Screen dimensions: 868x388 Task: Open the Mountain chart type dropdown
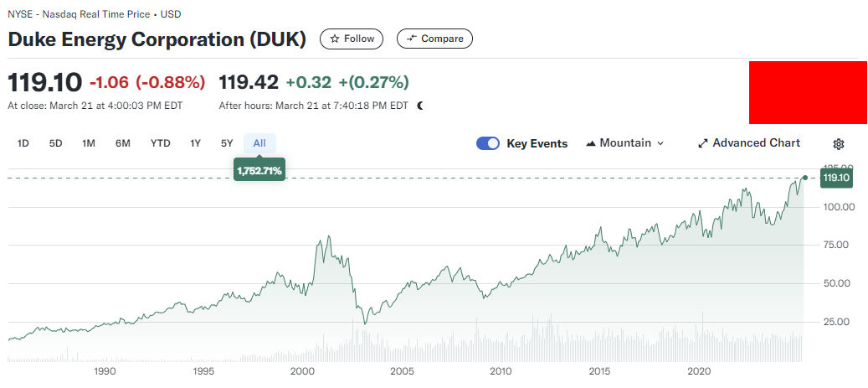pyautogui.click(x=624, y=143)
